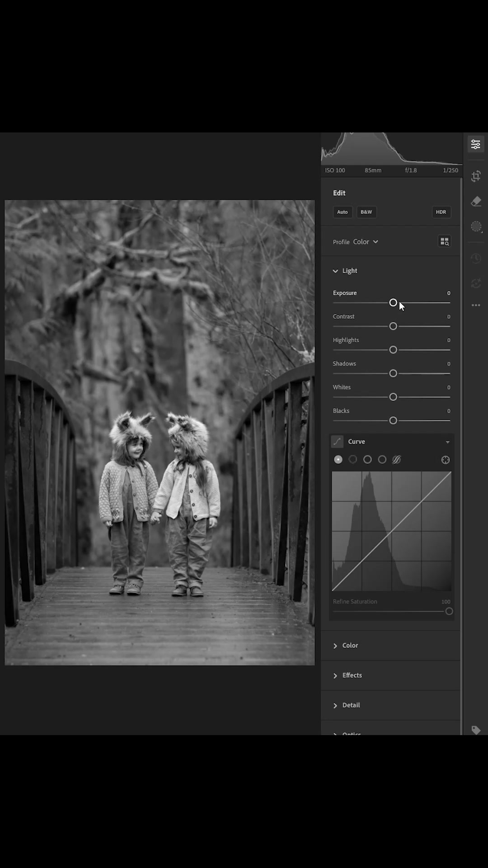Select the second curve channel circle
This screenshot has height=868, width=488.
click(353, 459)
